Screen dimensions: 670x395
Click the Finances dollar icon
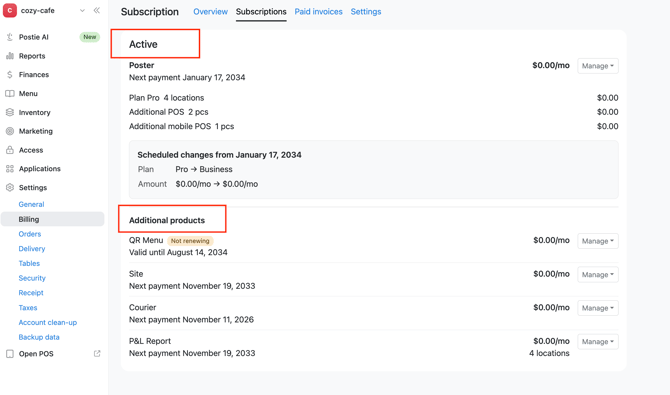pyautogui.click(x=10, y=75)
